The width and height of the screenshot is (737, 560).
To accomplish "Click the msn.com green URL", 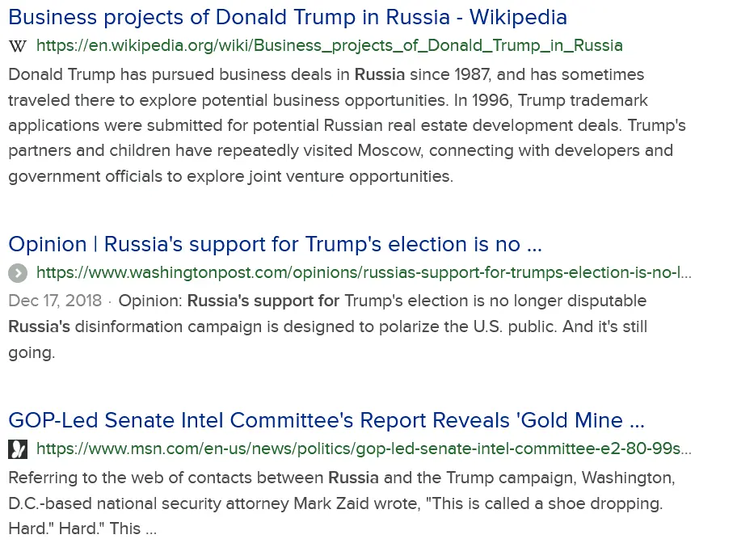I will click(x=364, y=448).
